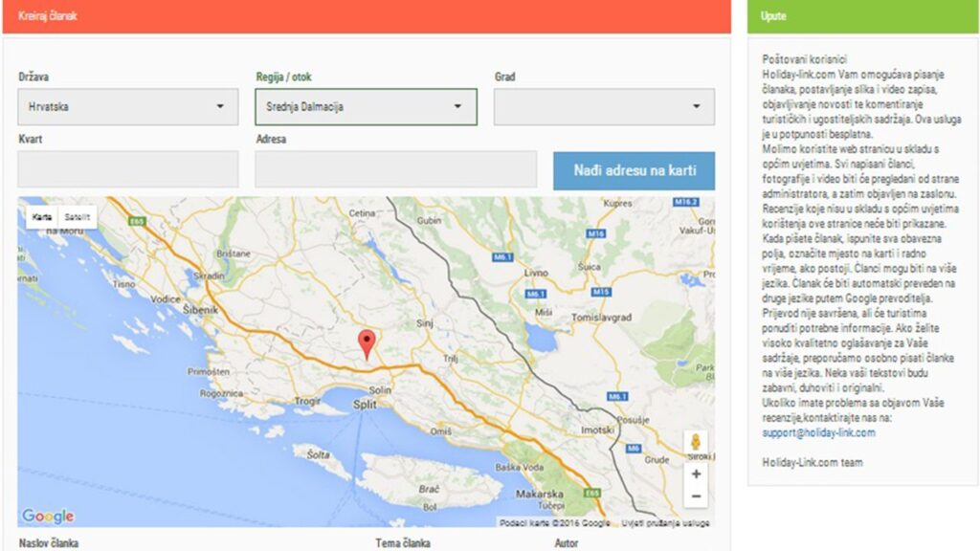The image size is (980, 551).
Task: Open the empty Grad dropdown
Action: click(604, 107)
